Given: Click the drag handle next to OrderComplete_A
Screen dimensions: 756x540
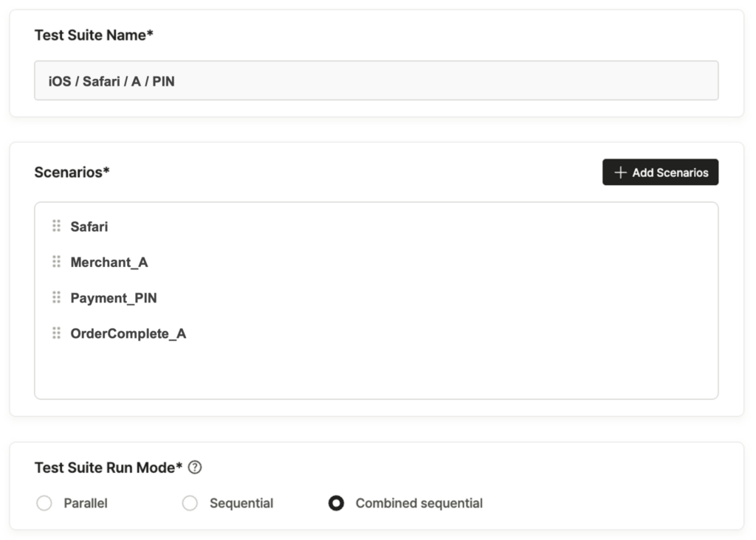Looking at the screenshot, I should click(x=56, y=333).
